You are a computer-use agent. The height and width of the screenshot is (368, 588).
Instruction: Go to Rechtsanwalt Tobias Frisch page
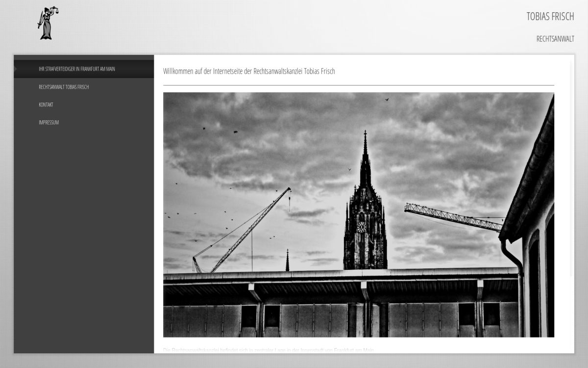(x=64, y=87)
